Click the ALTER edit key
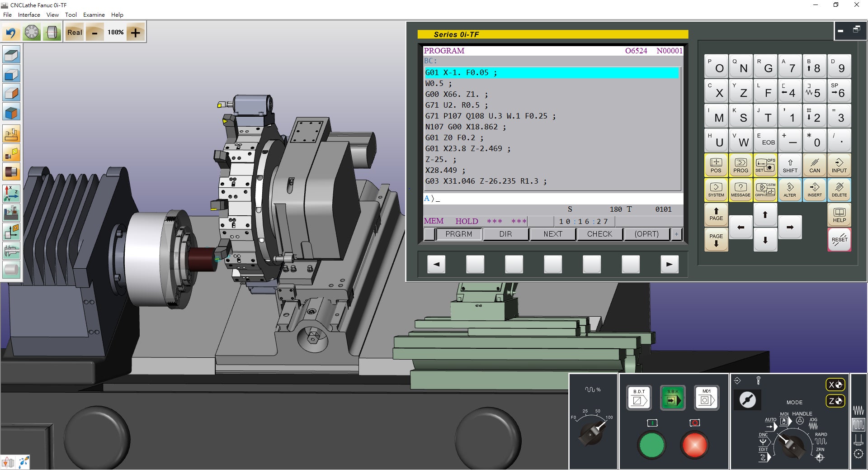The image size is (868, 470). pyautogui.click(x=790, y=190)
